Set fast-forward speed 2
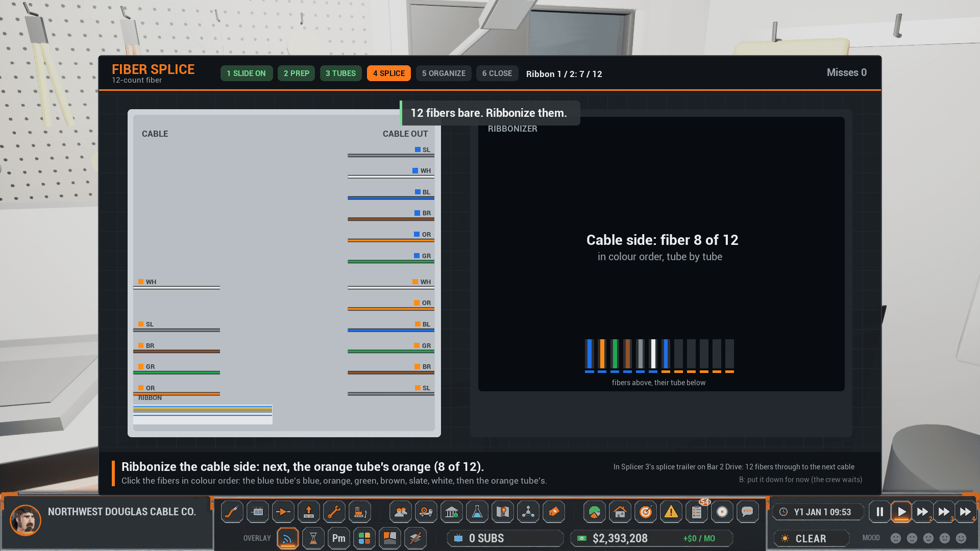Screen dimensions: 980x551 [923, 512]
